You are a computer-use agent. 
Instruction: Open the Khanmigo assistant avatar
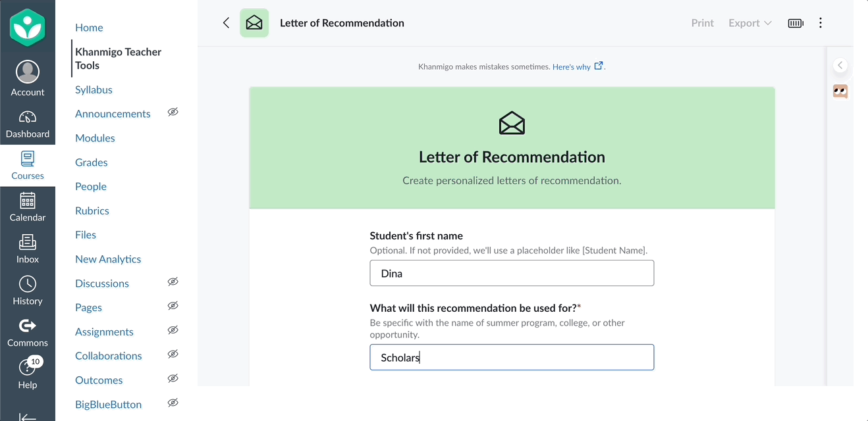(840, 91)
